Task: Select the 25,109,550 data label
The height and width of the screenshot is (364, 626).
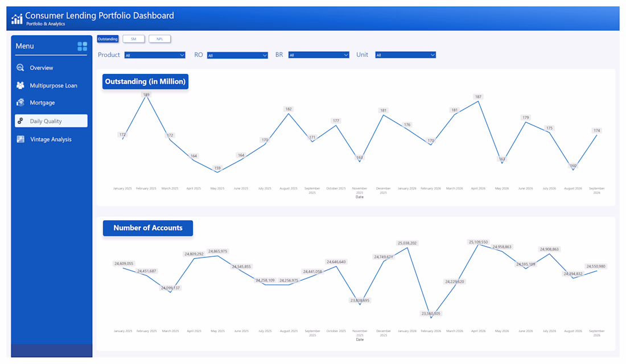Action: (478, 242)
